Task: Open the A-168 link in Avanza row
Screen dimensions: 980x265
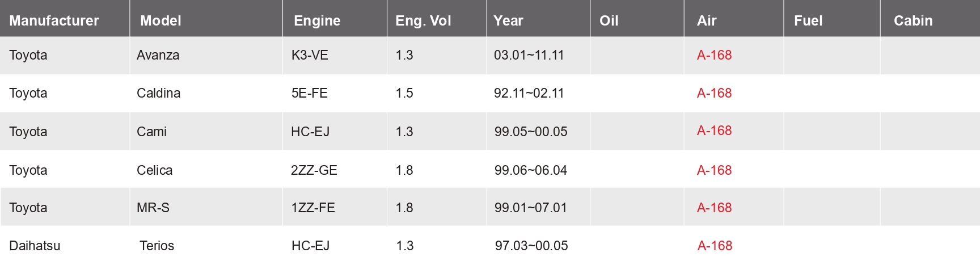Action: [714, 55]
